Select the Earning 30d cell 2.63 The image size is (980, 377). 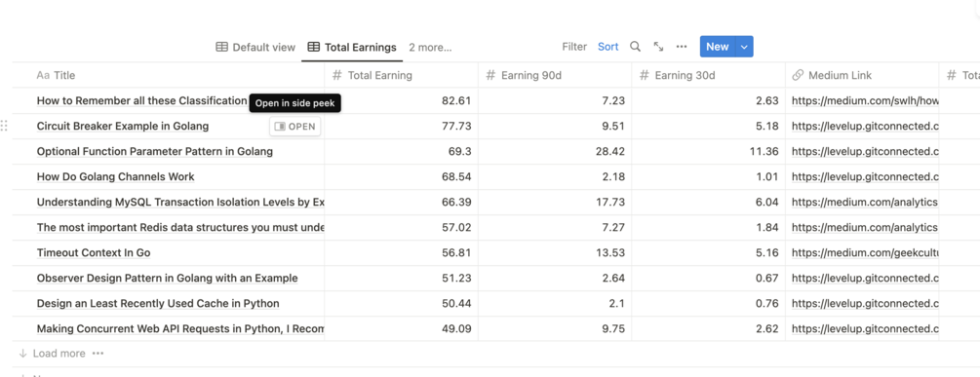[709, 100]
